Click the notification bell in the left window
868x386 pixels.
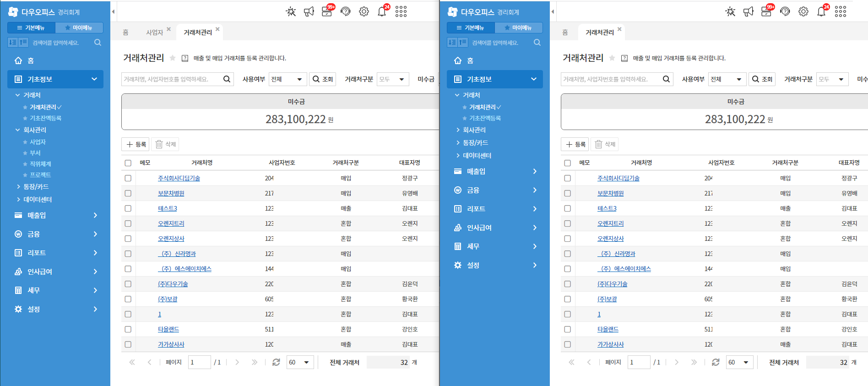coord(382,12)
